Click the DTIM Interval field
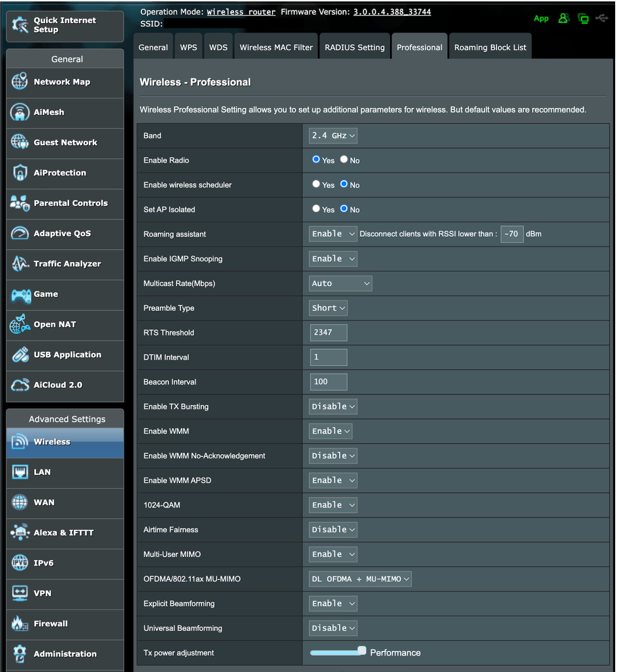 (x=328, y=357)
